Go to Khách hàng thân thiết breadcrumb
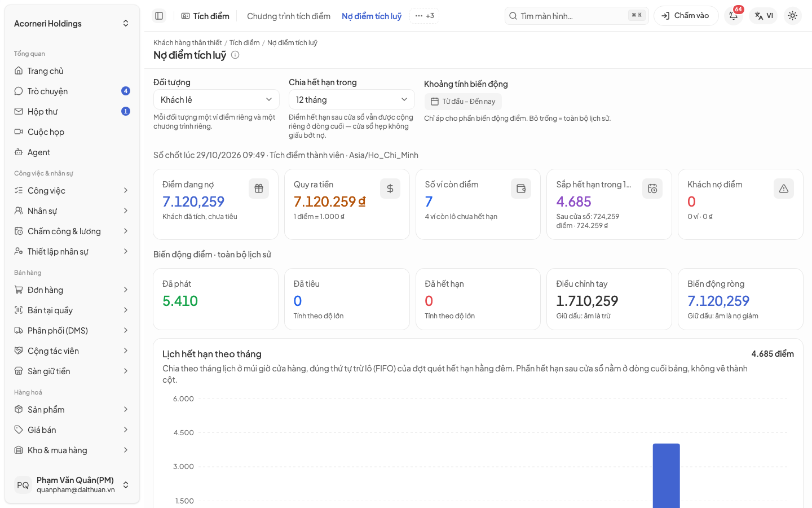 coord(188,43)
